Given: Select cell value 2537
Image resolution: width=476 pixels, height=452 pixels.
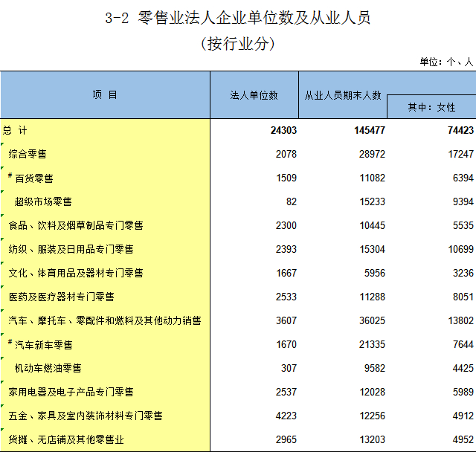Looking at the screenshot, I should [x=286, y=392].
